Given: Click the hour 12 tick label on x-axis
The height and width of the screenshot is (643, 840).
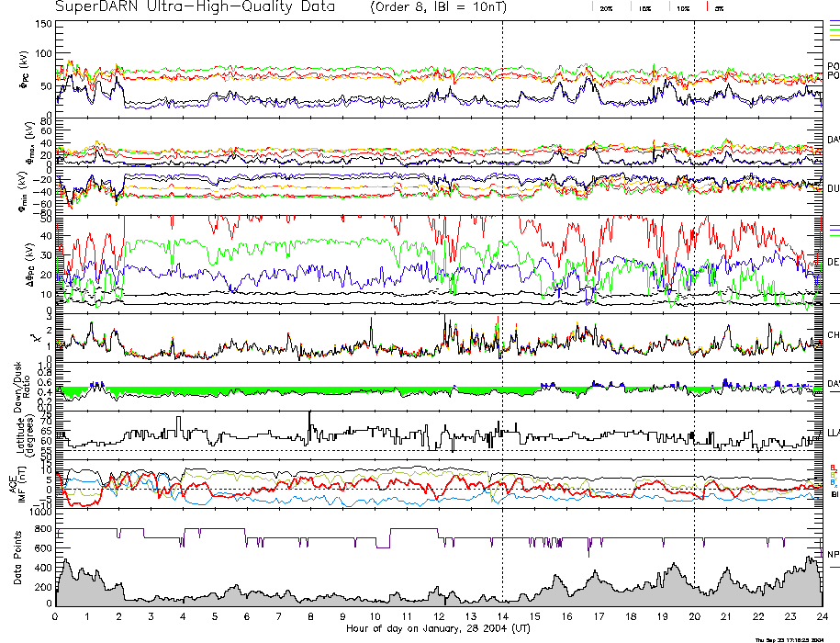Looking at the screenshot, I should (439, 617).
